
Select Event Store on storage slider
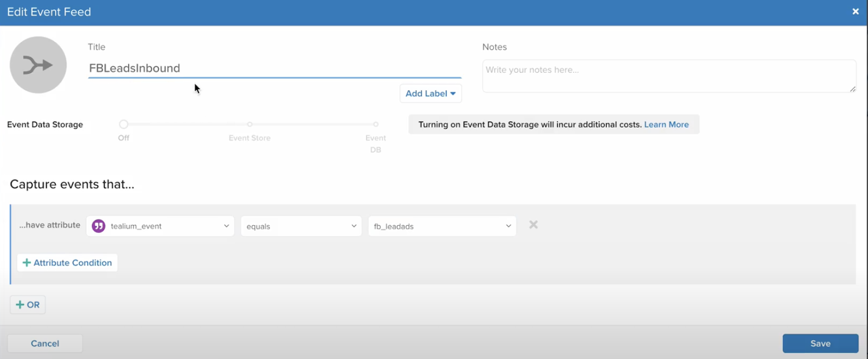[x=250, y=124]
